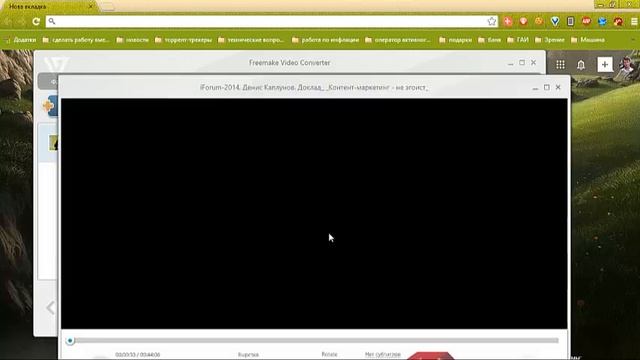Click the Google plus share button
Viewport: 640px width, 360px height.
pyautogui.click(x=605, y=64)
